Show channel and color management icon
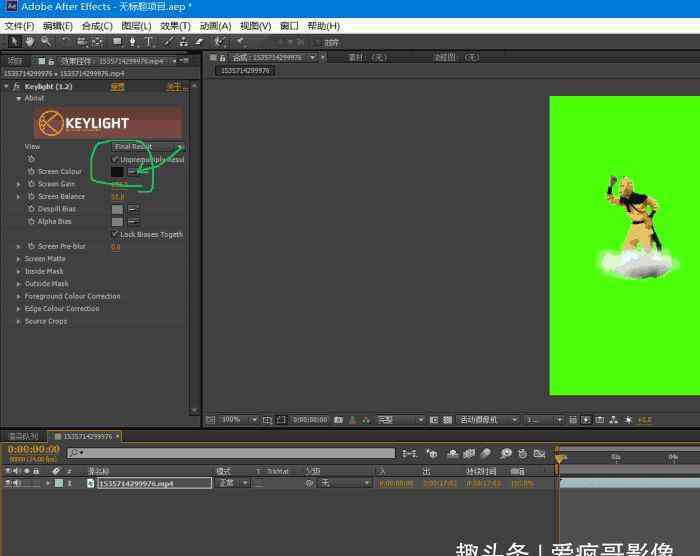This screenshot has height=556, width=700. point(366,420)
